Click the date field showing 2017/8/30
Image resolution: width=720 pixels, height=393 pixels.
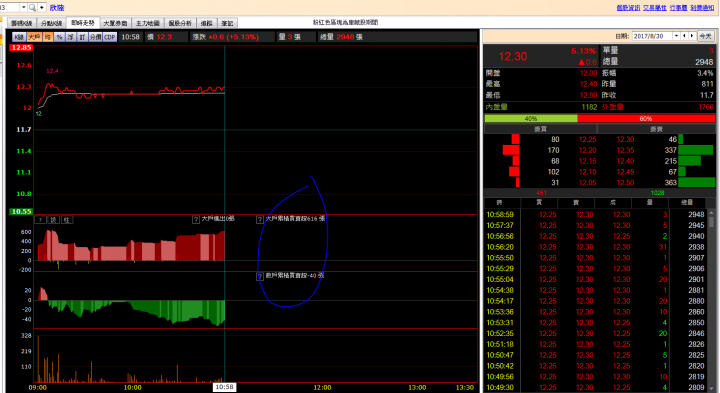pos(652,36)
